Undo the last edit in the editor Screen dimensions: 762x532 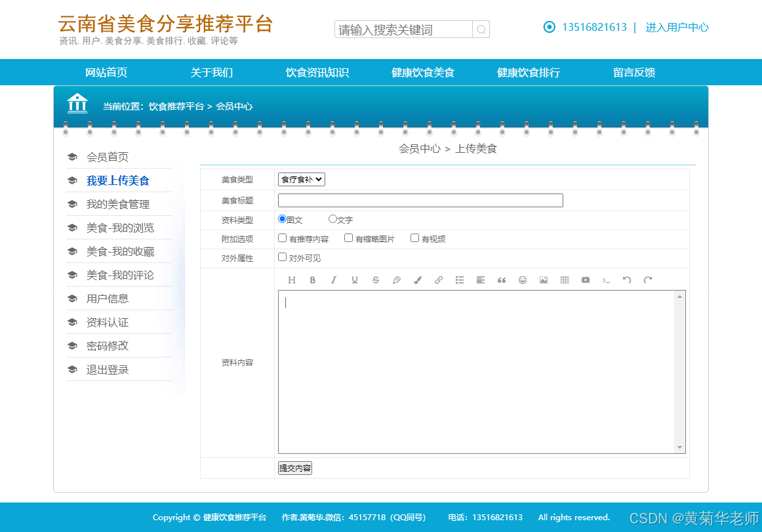(x=626, y=280)
